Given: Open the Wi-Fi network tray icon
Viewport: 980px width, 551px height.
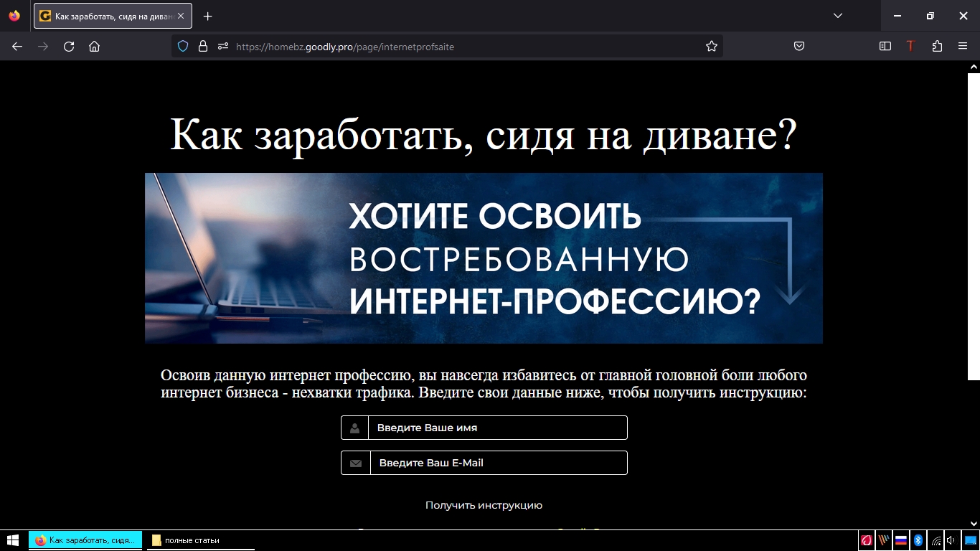Looking at the screenshot, I should pyautogui.click(x=936, y=540).
